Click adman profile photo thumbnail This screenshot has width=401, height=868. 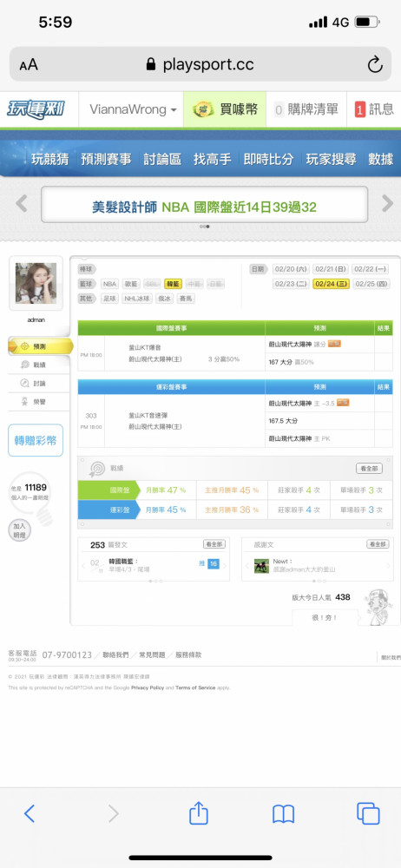coord(36,282)
